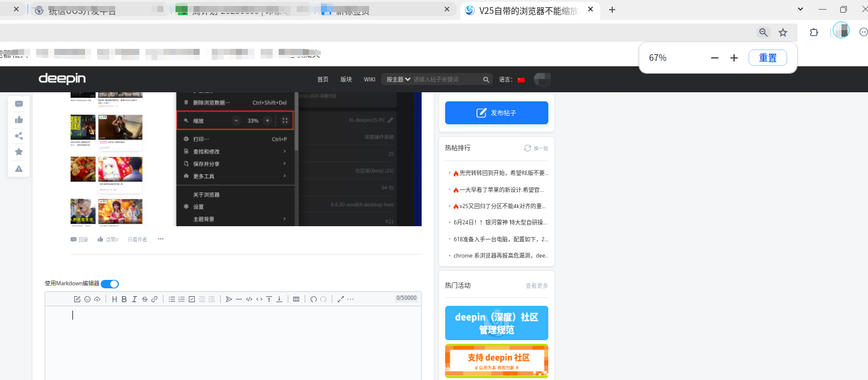Open the browser's more options menu
Image resolution: width=868 pixels, height=380 pixels.
point(863,33)
